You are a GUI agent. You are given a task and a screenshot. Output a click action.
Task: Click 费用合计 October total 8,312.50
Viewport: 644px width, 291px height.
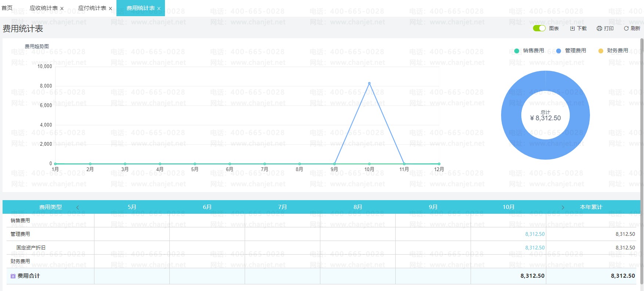click(x=533, y=276)
